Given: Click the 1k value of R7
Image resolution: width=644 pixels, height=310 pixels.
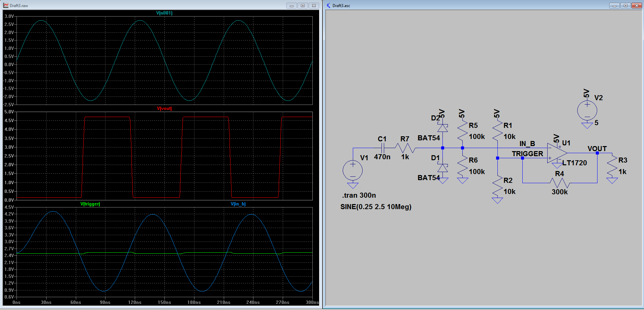Looking at the screenshot, I should tap(405, 157).
